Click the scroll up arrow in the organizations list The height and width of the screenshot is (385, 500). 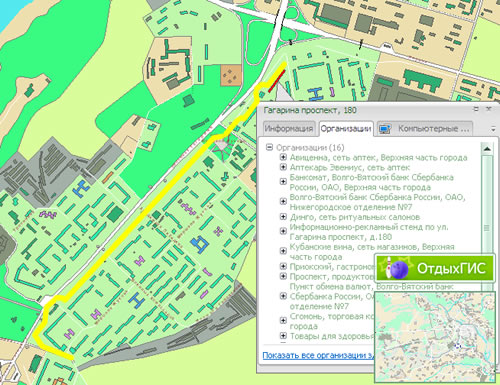click(487, 149)
